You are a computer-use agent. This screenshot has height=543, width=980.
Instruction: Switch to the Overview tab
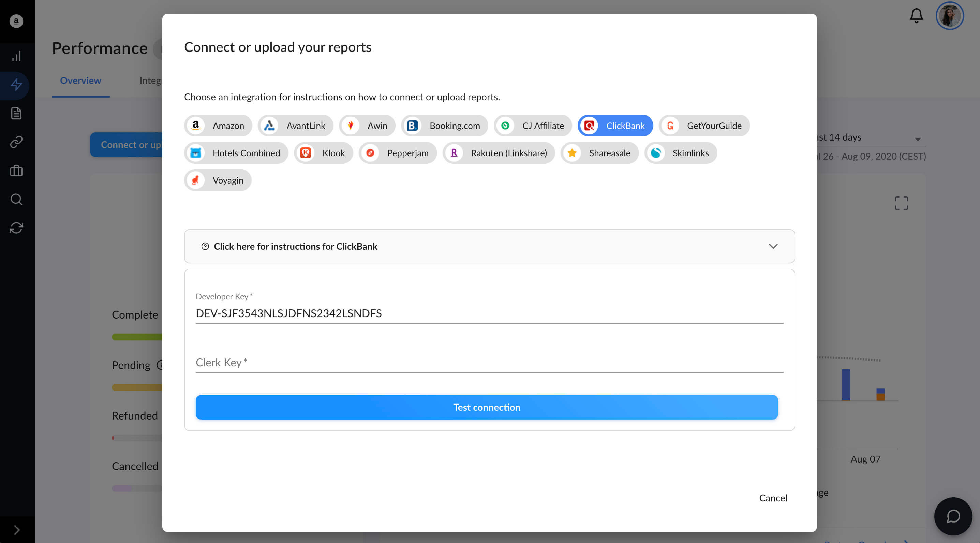pos(81,81)
